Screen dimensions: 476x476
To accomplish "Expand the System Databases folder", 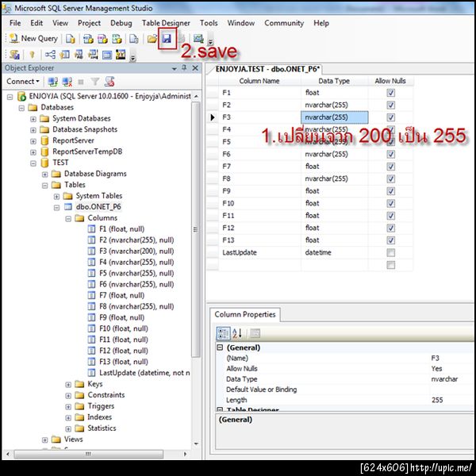I will (x=33, y=119).
